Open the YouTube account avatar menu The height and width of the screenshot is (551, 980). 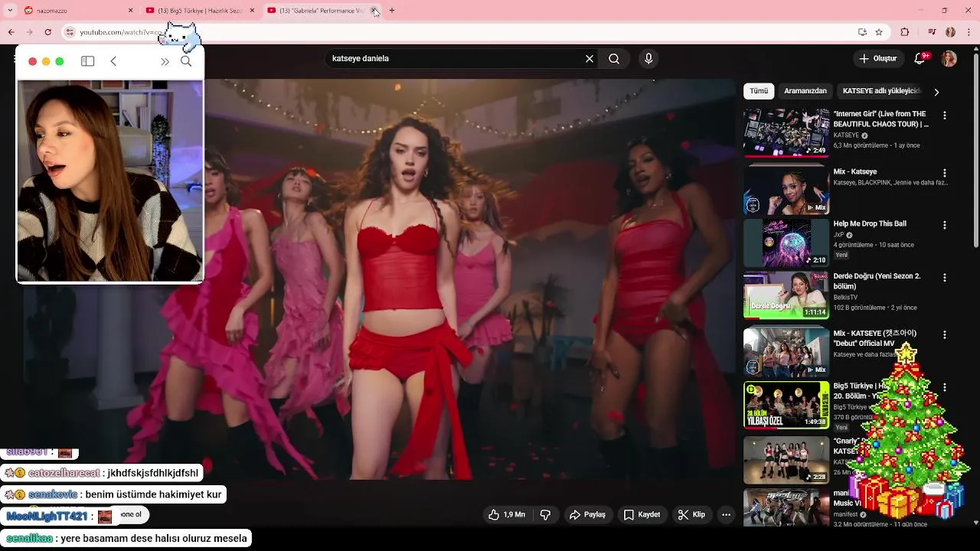tap(949, 59)
